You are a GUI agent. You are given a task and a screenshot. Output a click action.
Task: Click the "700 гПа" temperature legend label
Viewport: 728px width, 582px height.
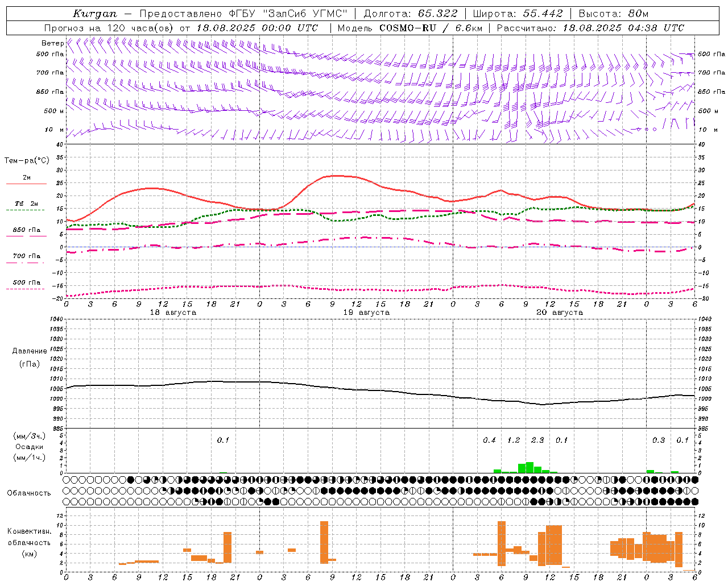[27, 256]
